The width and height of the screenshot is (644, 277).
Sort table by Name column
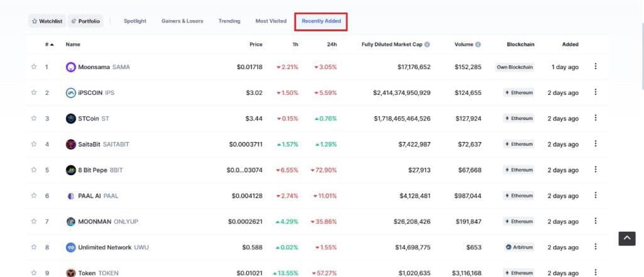[73, 45]
